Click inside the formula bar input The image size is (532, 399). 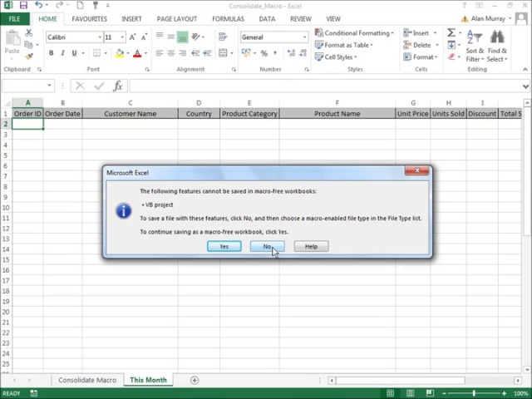point(326,86)
